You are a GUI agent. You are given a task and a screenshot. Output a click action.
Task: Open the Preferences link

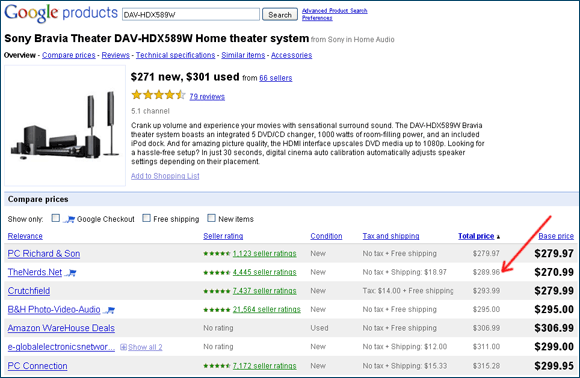coord(317,18)
